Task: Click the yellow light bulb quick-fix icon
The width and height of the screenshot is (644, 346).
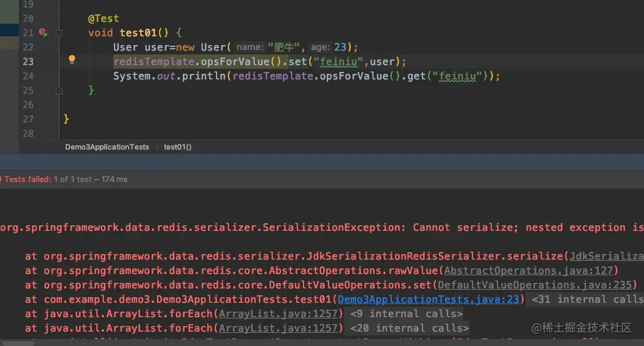Action: [72, 59]
